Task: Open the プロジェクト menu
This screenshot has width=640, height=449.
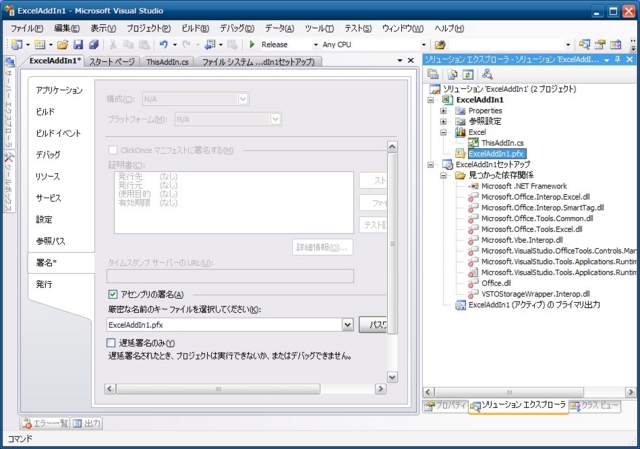Action: (x=149, y=28)
